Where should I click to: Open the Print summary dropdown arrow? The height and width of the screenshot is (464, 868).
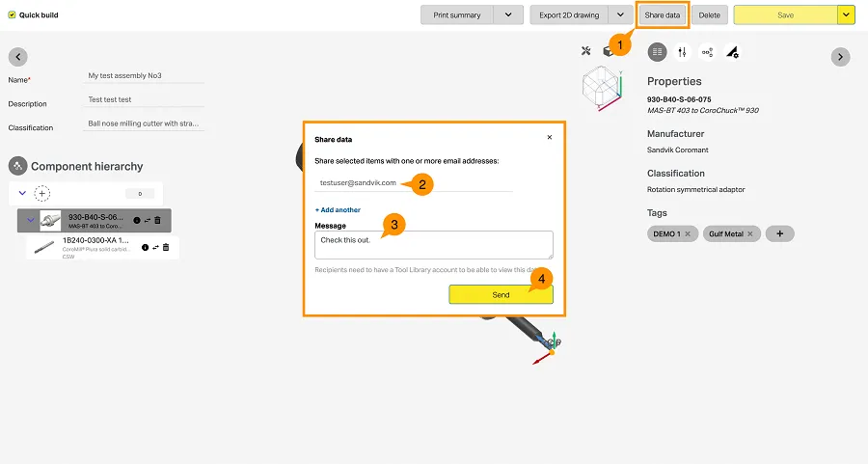508,15
